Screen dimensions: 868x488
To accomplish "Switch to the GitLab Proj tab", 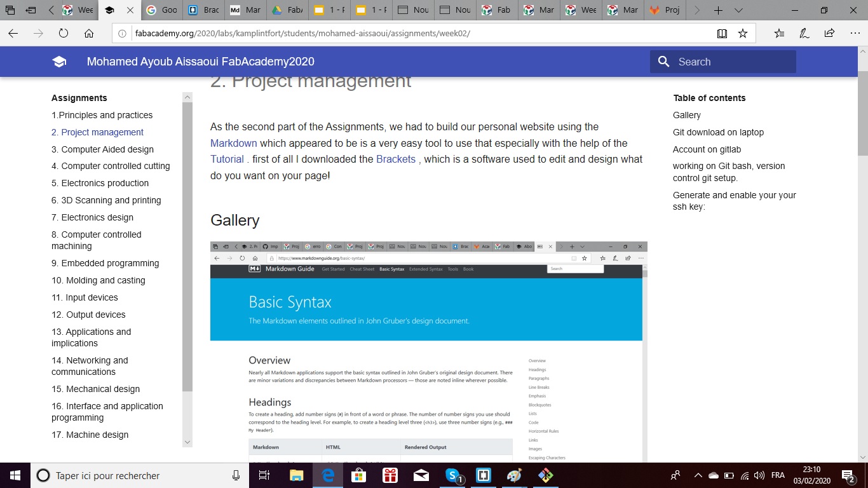I will tap(665, 11).
